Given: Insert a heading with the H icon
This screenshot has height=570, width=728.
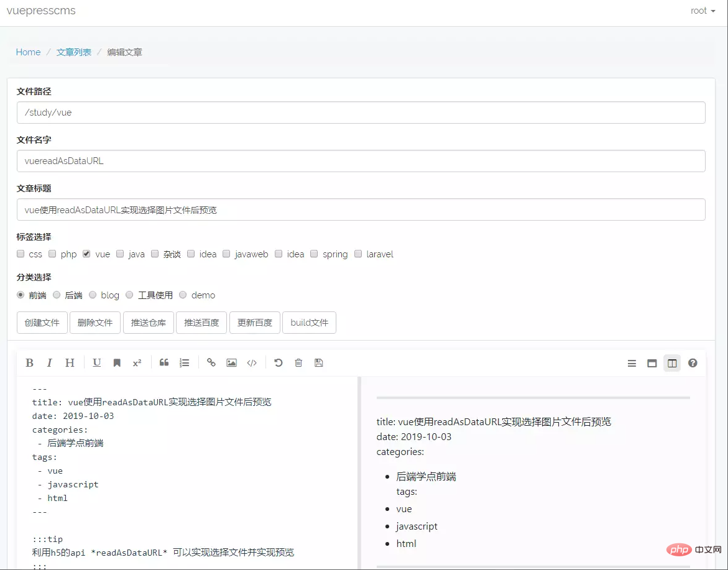Looking at the screenshot, I should click(x=70, y=362).
